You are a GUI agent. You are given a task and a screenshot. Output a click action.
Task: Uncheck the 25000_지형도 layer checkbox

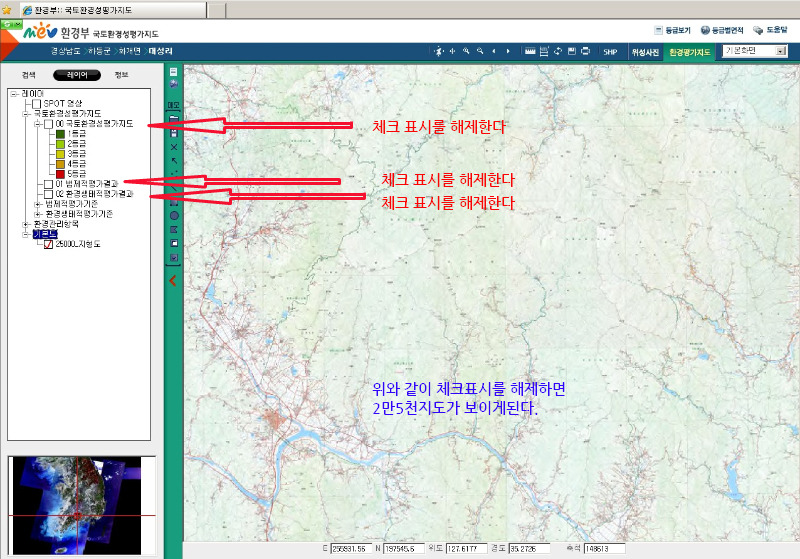click(x=48, y=245)
